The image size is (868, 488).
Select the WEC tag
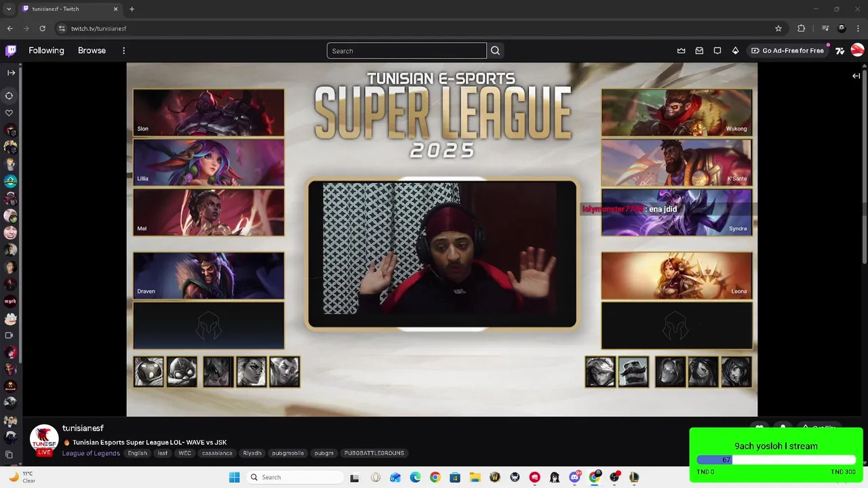(x=184, y=453)
